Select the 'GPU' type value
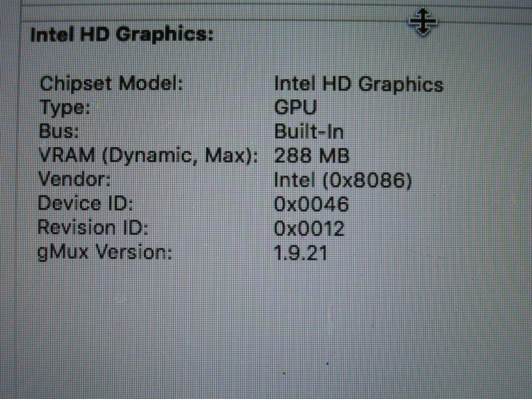This screenshot has width=532, height=399. [295, 108]
